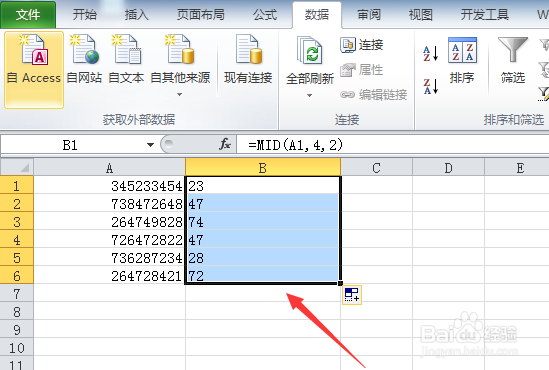Select row 8 header
Image resolution: width=549 pixels, height=370 pixels.
coord(17,311)
